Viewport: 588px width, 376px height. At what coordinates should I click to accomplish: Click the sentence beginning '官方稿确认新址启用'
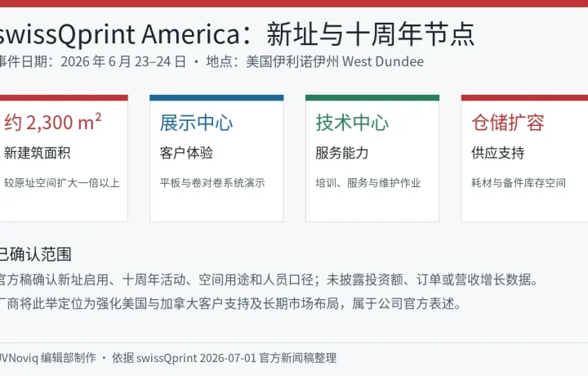pyautogui.click(x=268, y=280)
